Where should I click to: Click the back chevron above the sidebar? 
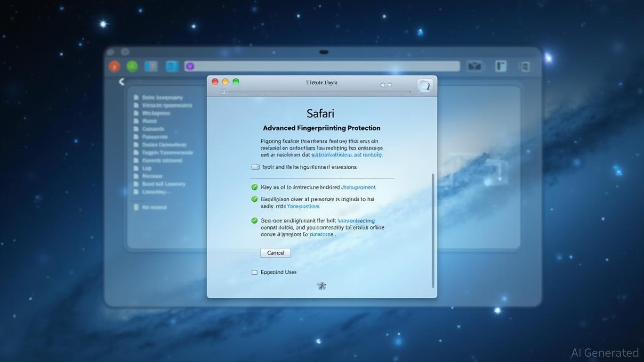(x=121, y=81)
